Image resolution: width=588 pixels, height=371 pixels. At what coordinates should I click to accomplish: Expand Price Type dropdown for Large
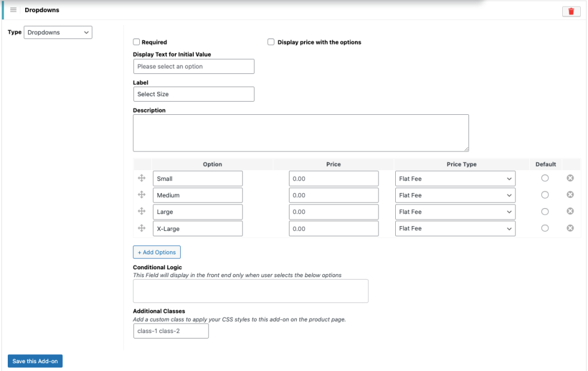[455, 212]
